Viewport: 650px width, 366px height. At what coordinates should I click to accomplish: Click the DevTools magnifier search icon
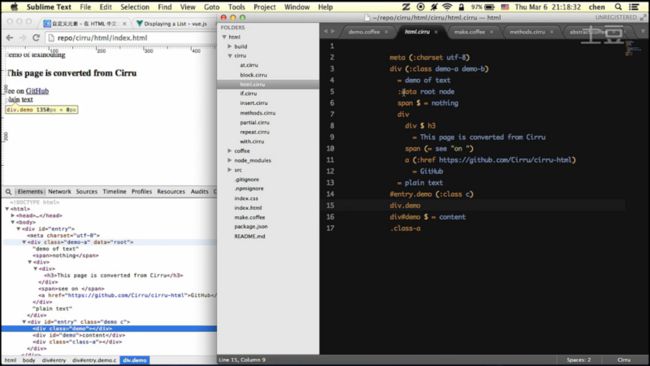[x=8, y=191]
